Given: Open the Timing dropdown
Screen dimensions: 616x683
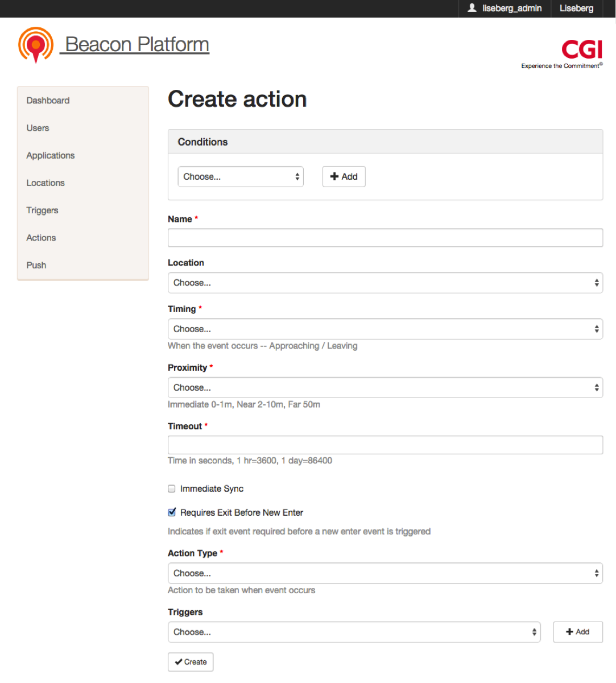Looking at the screenshot, I should [x=385, y=329].
